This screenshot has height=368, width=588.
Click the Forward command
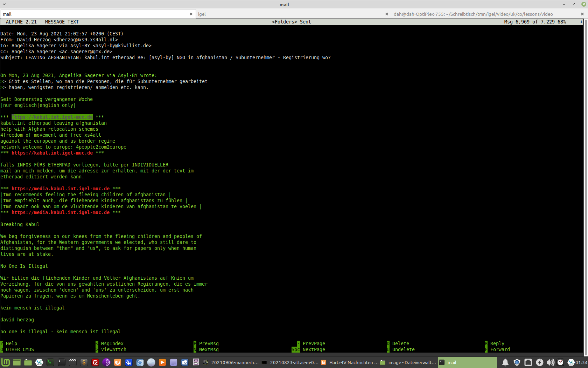tap(500, 349)
